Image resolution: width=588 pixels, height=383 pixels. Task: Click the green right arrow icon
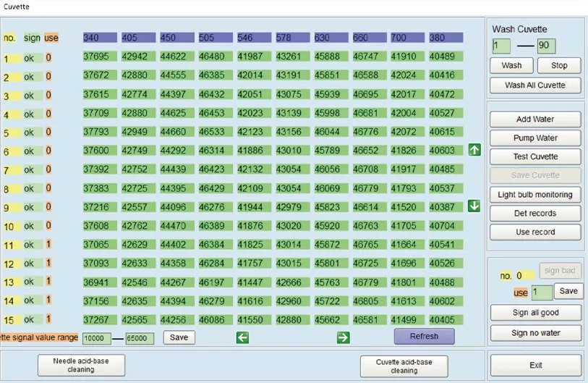click(x=343, y=337)
